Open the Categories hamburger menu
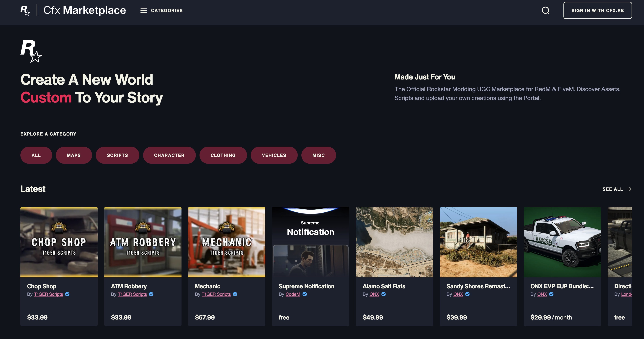The image size is (644, 339). pyautogui.click(x=143, y=11)
